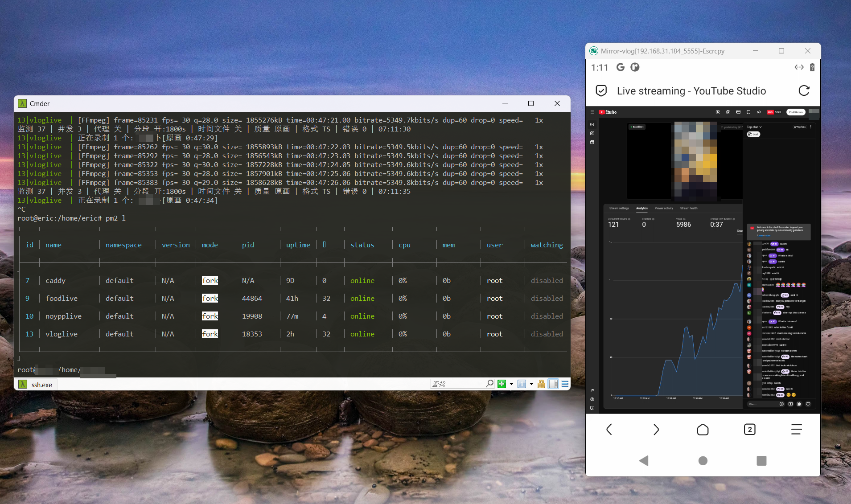The width and height of the screenshot is (851, 504).
Task: Toggle the scrollbar panel view icon
Action: pos(553,384)
